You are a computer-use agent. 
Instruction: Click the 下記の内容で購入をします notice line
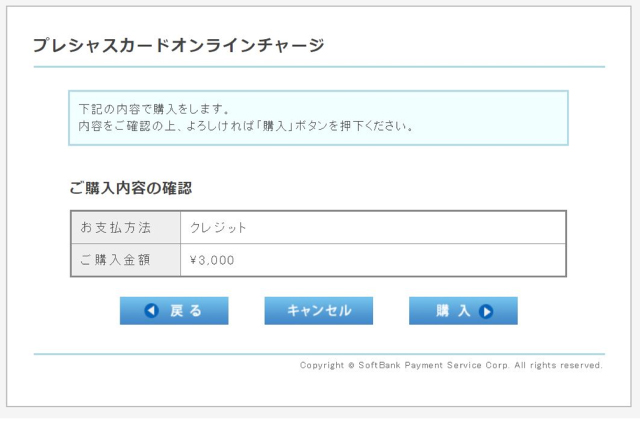[x=154, y=109]
